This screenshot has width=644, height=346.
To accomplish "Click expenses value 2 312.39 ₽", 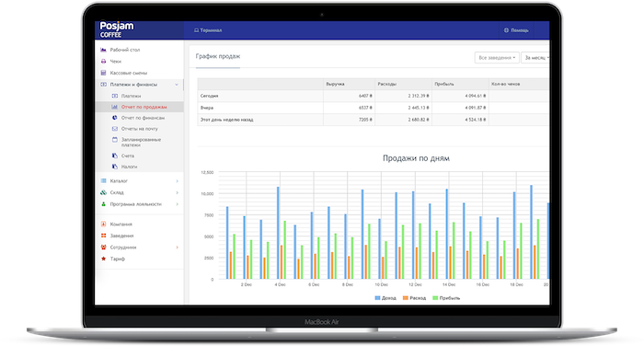I will pos(419,96).
